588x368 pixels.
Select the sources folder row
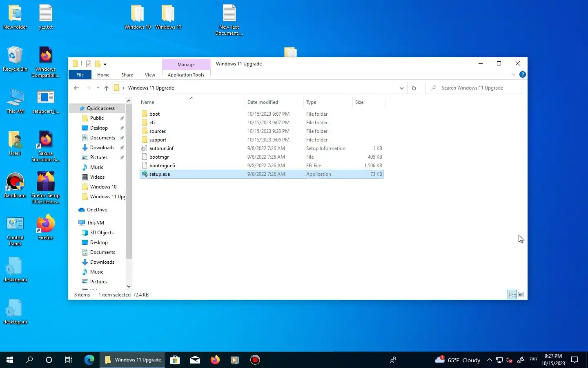pos(261,131)
